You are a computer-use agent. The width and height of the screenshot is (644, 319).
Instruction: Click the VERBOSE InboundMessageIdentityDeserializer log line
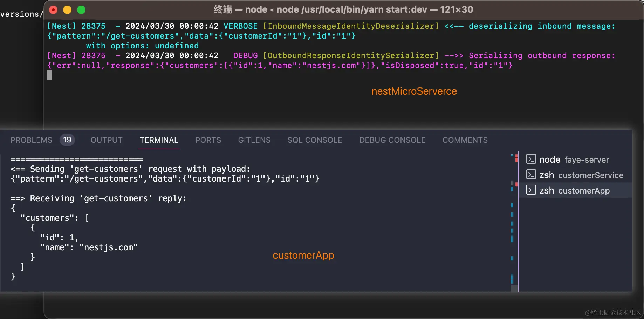pos(331,26)
